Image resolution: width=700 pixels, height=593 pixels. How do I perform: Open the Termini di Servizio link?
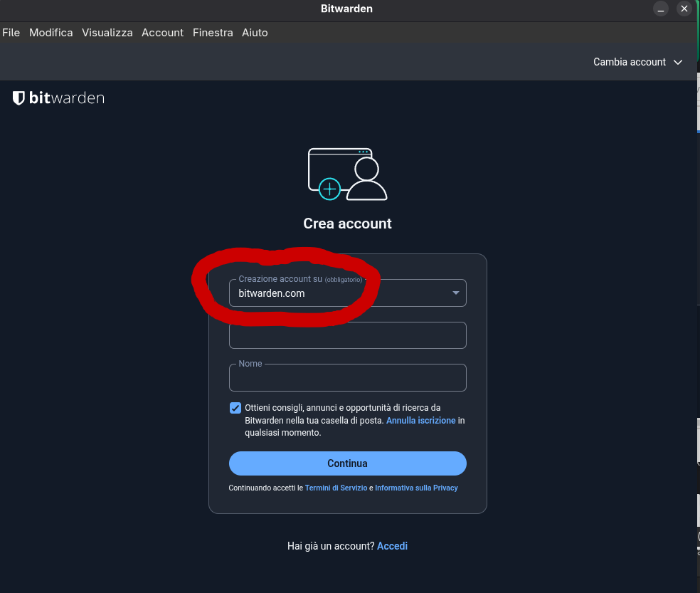coord(336,488)
